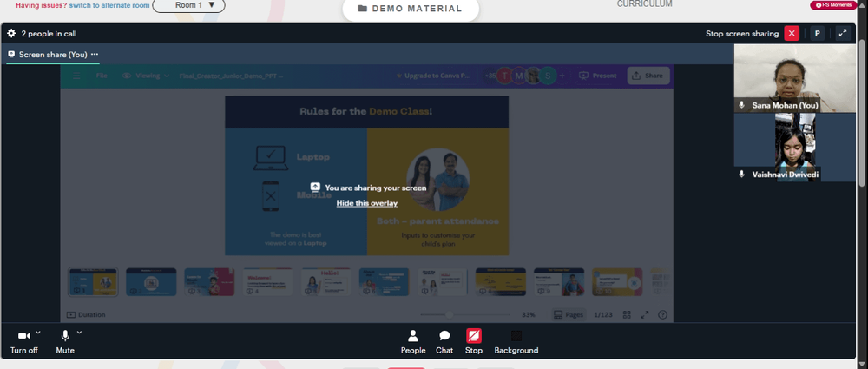This screenshot has height=369, width=868.
Task: Open Background effects
Action: [x=516, y=342]
